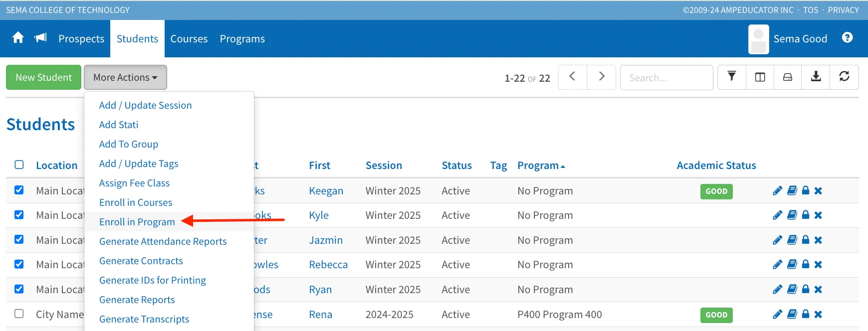Switch to the Prospects tab
The width and height of the screenshot is (868, 331).
point(81,39)
